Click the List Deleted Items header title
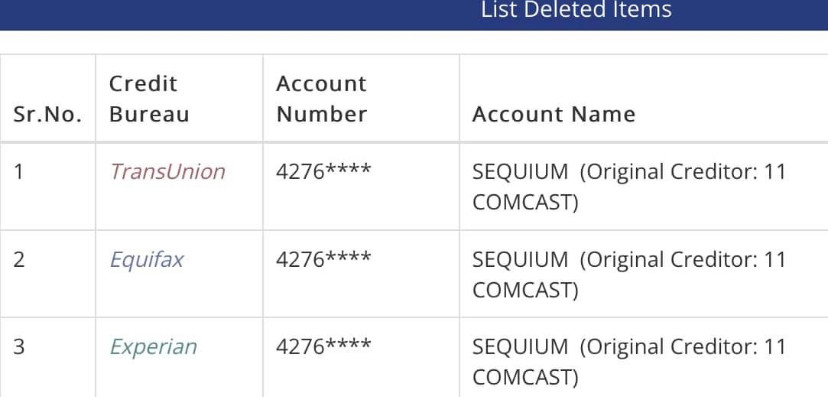828x397 pixels. pos(576,10)
